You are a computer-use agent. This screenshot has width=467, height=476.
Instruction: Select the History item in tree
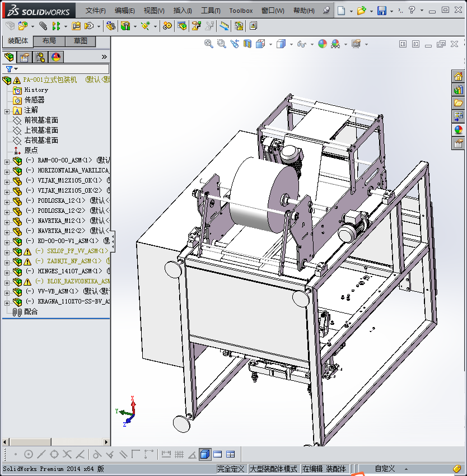pyautogui.click(x=36, y=90)
